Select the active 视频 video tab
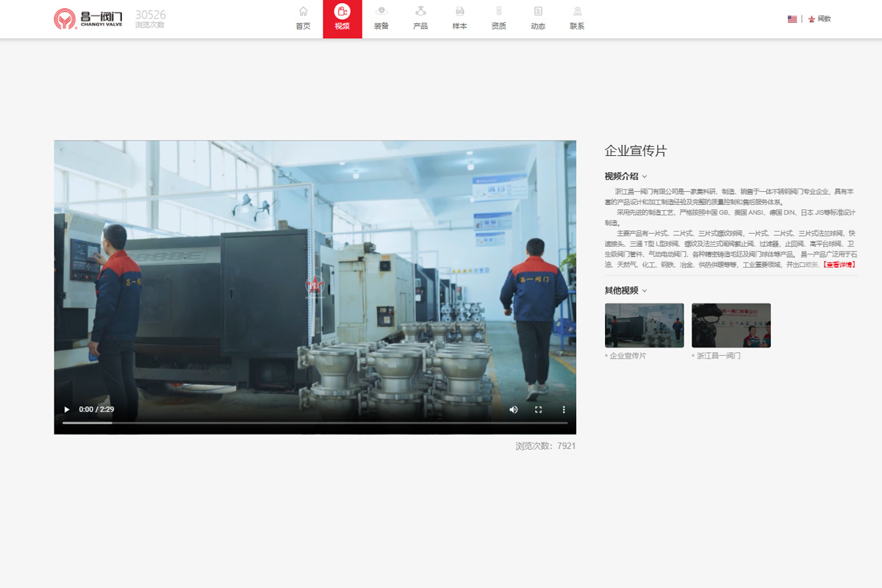Image resolution: width=882 pixels, height=588 pixels. 343,19
